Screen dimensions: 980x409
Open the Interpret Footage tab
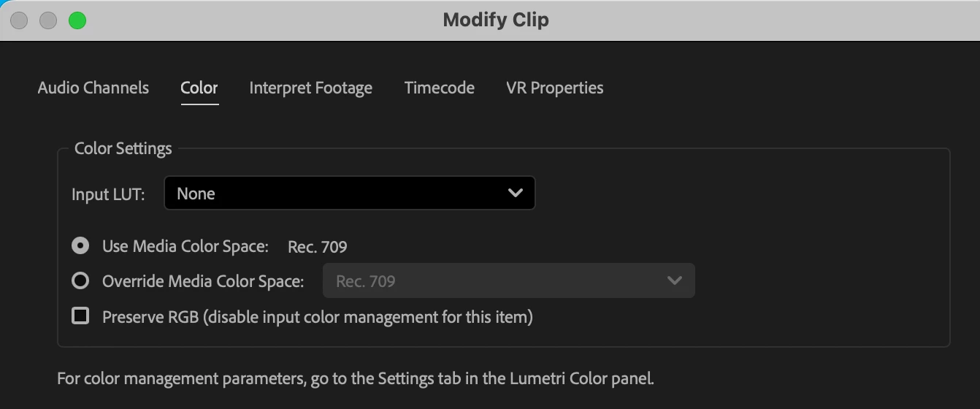[x=311, y=88]
